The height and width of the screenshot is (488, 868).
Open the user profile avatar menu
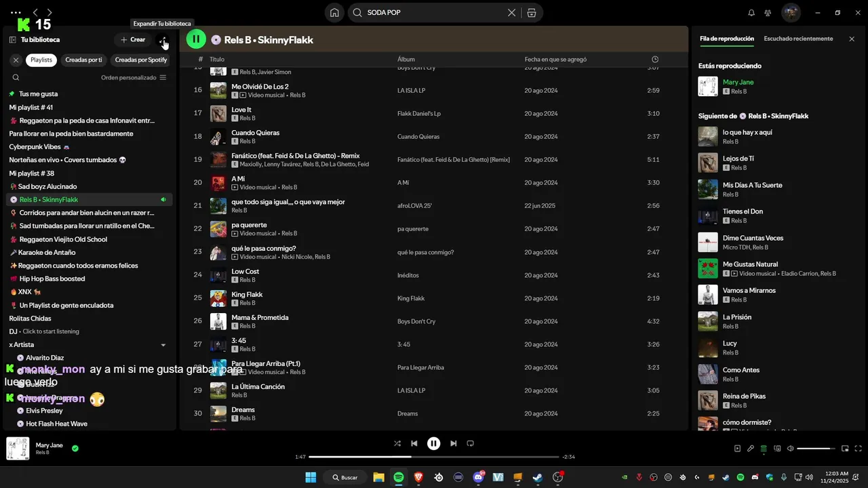click(791, 12)
